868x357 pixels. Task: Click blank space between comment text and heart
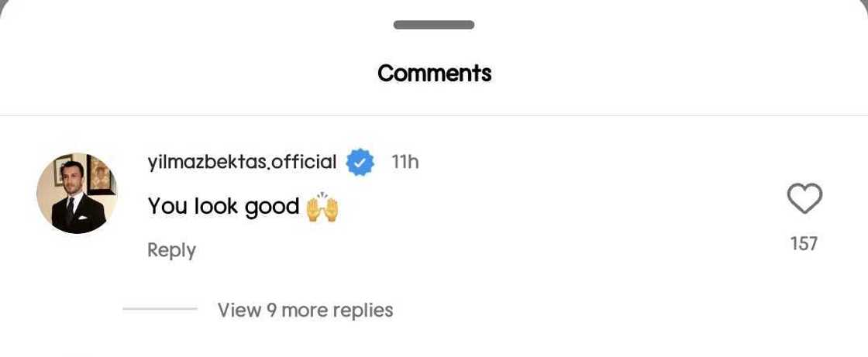(x=558, y=207)
